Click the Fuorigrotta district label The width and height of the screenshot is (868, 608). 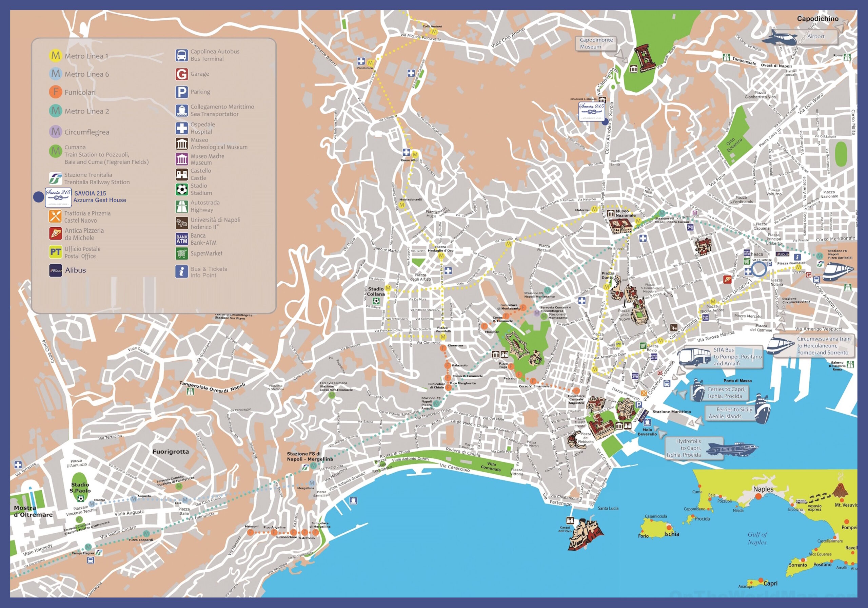click(171, 451)
